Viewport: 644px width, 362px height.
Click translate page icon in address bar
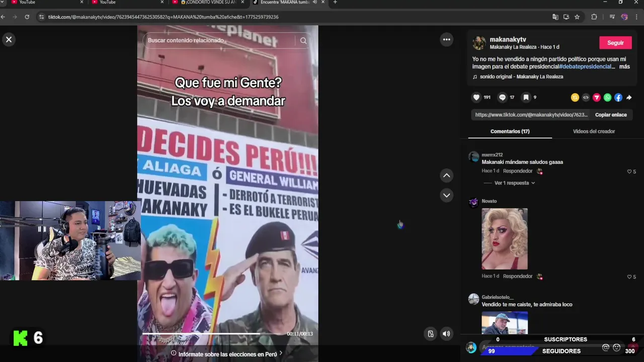(555, 17)
